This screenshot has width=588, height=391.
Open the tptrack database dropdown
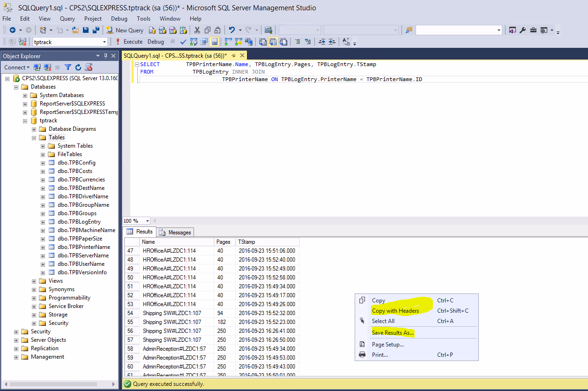[104, 42]
